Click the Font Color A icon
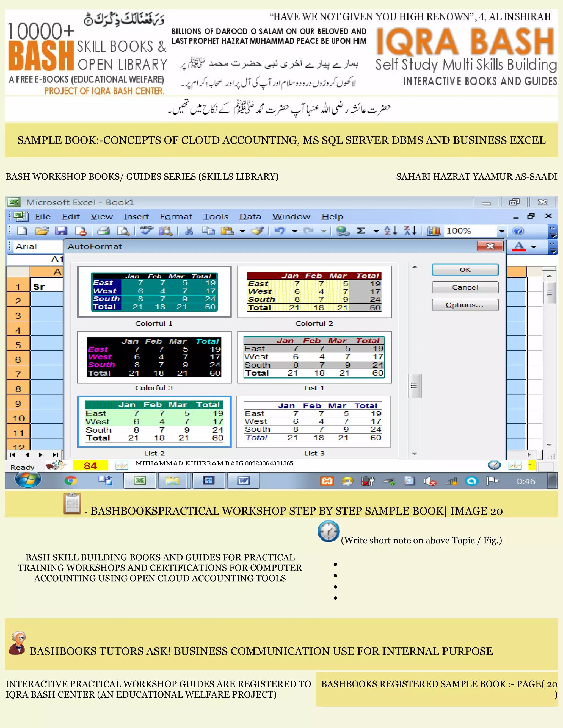The width and height of the screenshot is (563, 728). click(519, 247)
